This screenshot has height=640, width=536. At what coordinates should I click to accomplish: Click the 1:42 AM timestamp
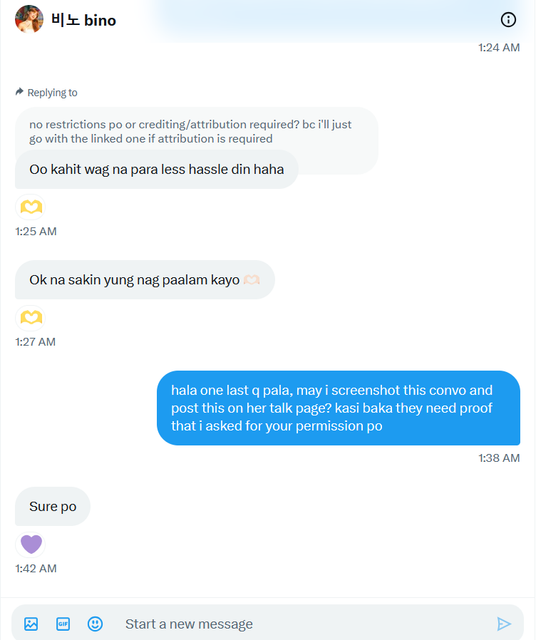click(x=36, y=568)
